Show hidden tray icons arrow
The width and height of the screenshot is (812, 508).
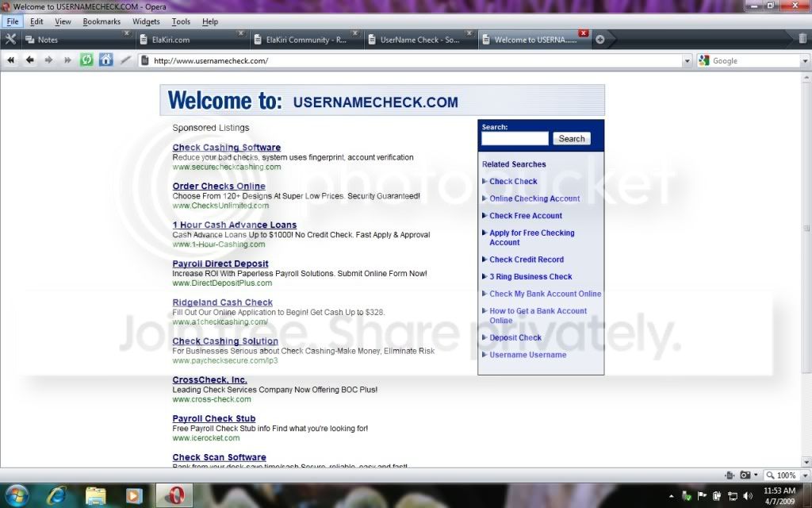671,497
